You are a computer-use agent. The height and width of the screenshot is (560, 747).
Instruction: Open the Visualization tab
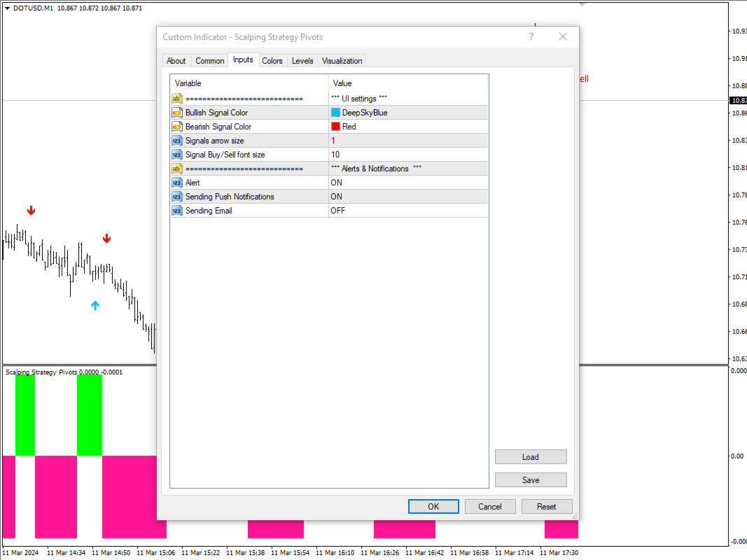(x=342, y=61)
